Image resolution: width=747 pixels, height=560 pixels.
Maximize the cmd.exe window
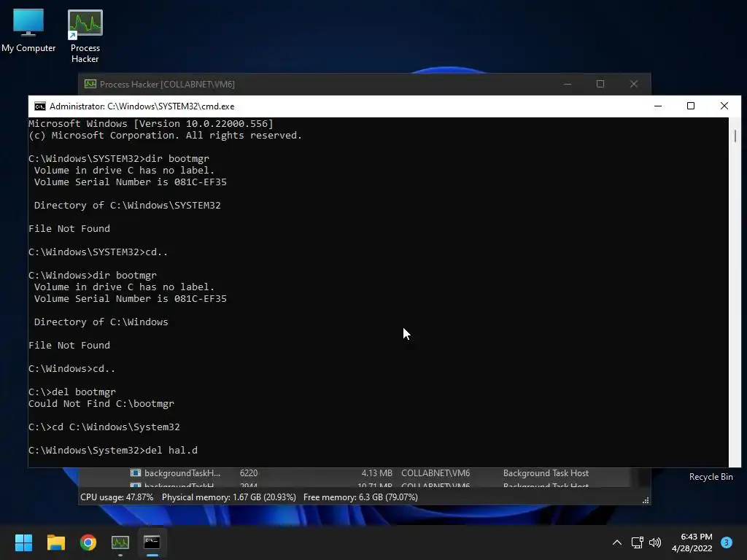691,106
